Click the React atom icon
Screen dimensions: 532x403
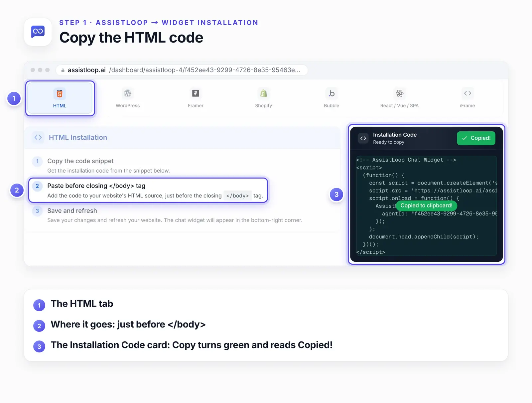[x=400, y=93]
